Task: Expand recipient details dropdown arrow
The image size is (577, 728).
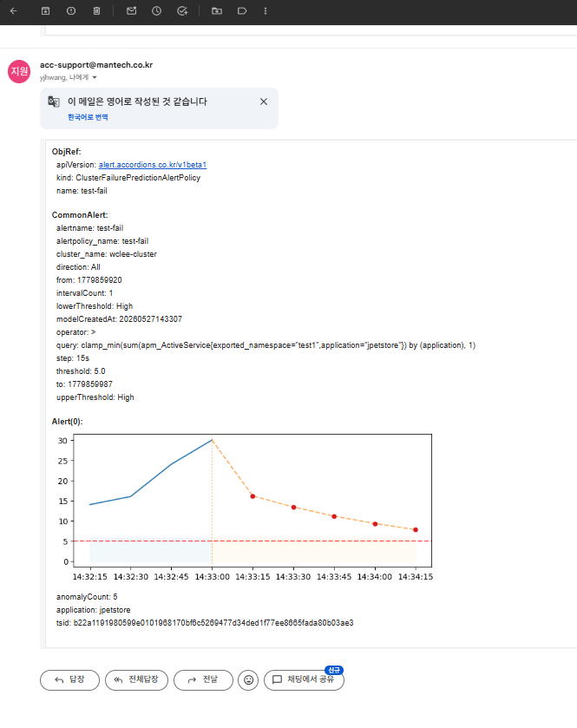Action: point(95,77)
